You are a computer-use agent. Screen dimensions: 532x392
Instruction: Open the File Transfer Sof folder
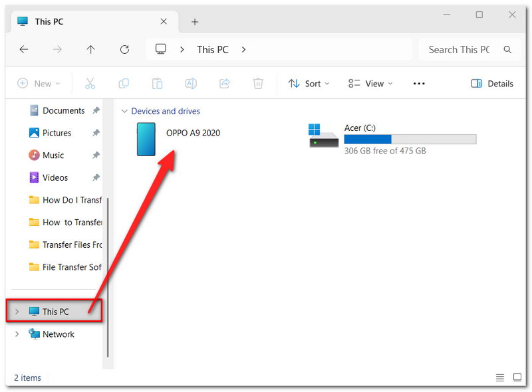pyautogui.click(x=65, y=267)
